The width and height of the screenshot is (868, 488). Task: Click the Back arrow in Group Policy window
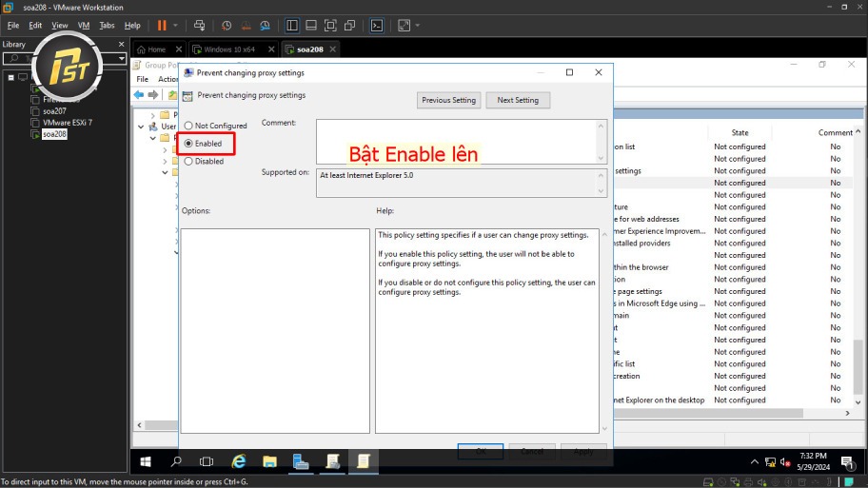[139, 94]
